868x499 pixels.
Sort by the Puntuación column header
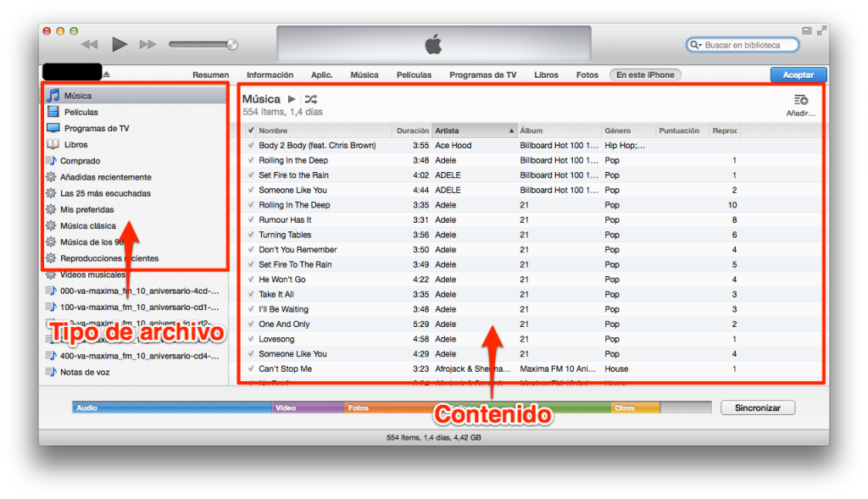pyautogui.click(x=682, y=130)
